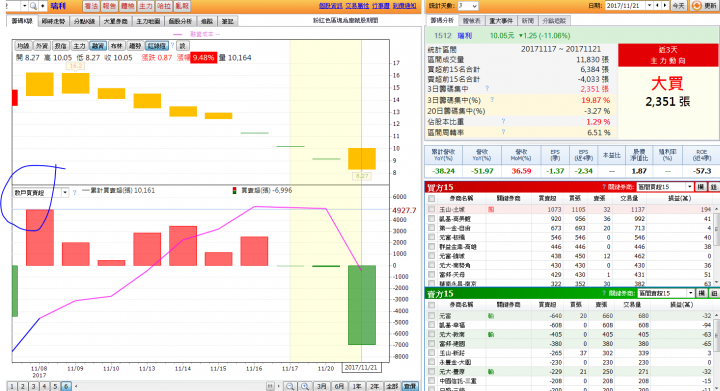Click the green marker in 元大-敦南 seller row
Screen dimensions: 720x391
(491, 335)
